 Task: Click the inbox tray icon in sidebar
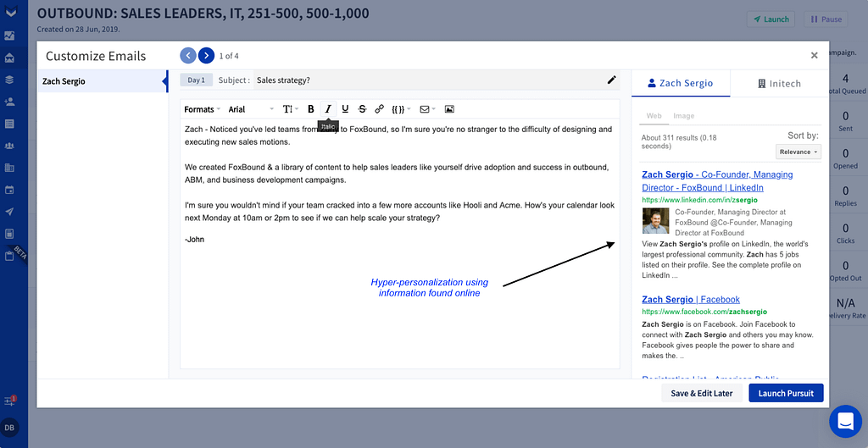(x=9, y=58)
